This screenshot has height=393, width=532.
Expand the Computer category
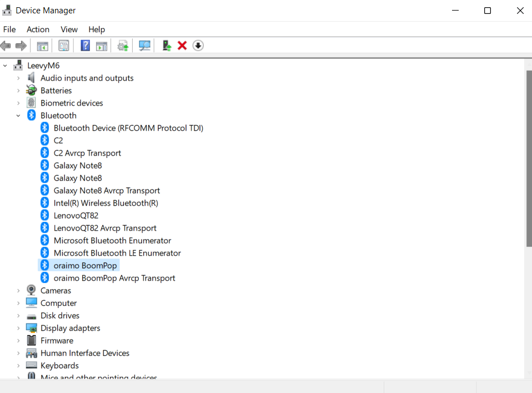18,304
